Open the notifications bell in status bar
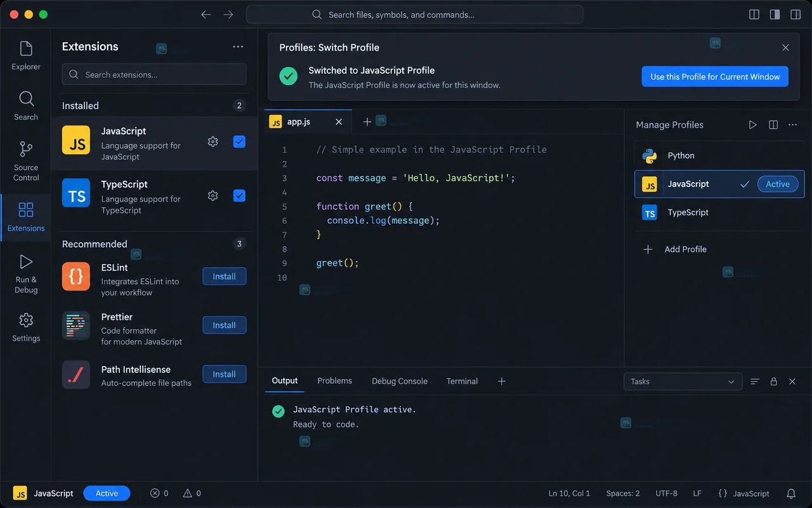 [791, 493]
